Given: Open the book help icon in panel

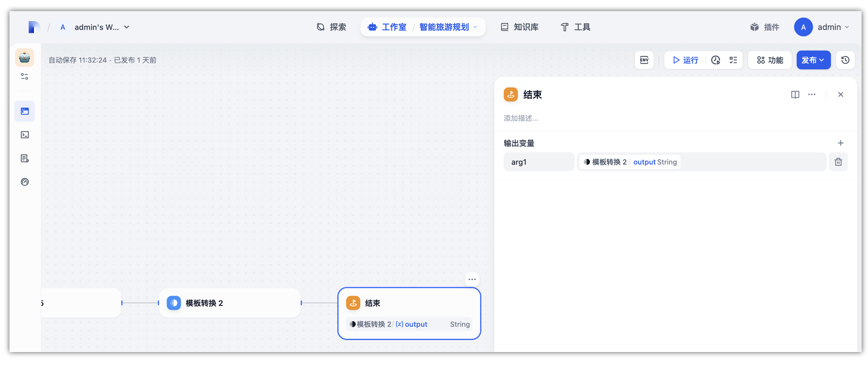Looking at the screenshot, I should pyautogui.click(x=795, y=95).
